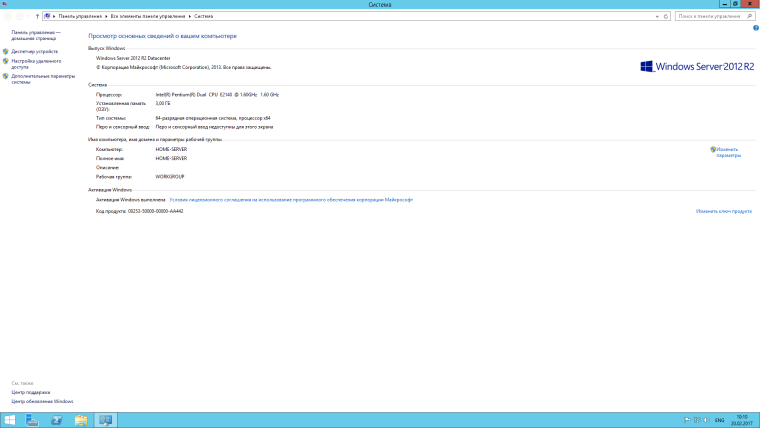This screenshot has height=428, width=760.
Task: Click the search magnifier icon
Action: point(751,17)
